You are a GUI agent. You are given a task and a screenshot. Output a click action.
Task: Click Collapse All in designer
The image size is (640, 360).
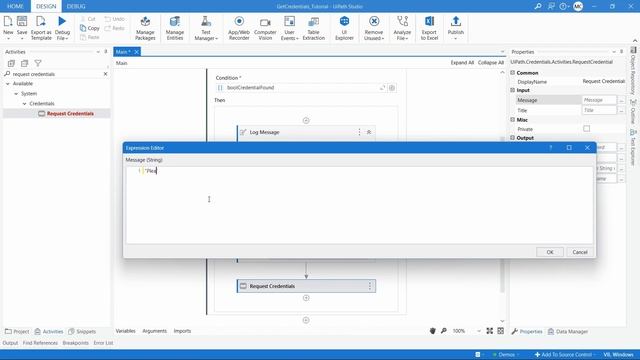[x=491, y=62]
